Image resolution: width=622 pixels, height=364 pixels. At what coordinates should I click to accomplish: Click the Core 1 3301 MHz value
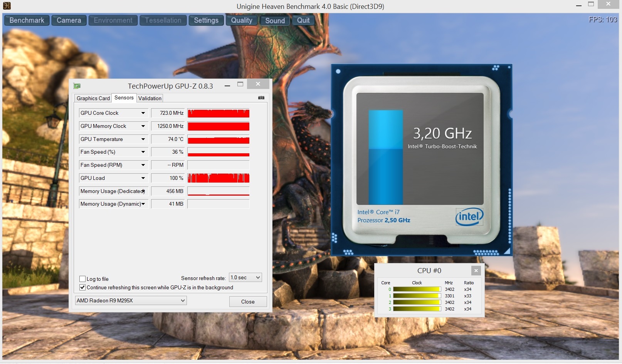[x=450, y=296]
